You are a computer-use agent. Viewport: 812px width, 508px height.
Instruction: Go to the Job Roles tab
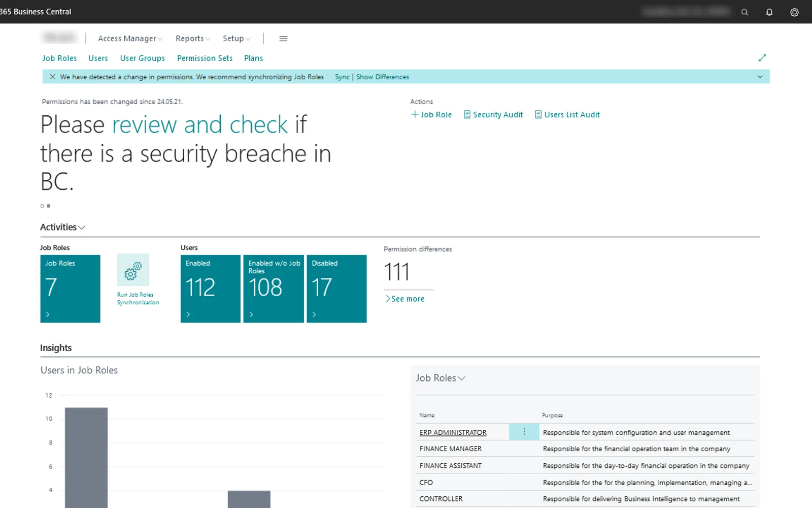59,58
